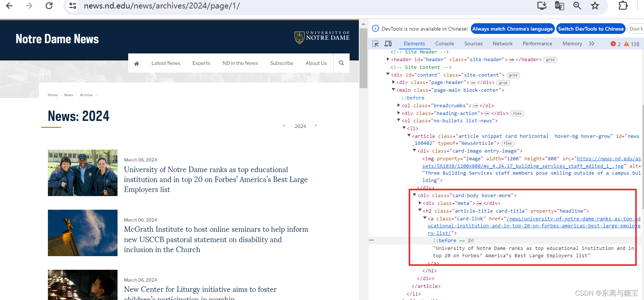Go to previous year arrow before 2024
This screenshot has width=644, height=300.
[x=284, y=126]
